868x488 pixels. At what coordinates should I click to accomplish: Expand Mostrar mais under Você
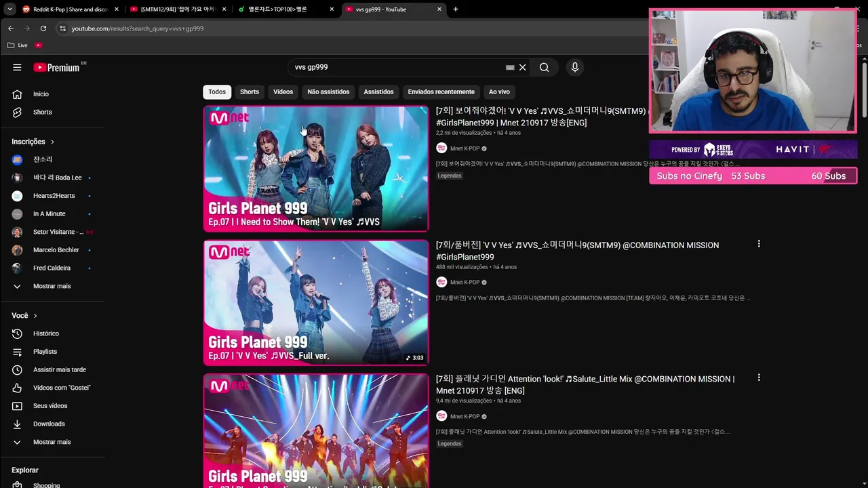click(52, 442)
